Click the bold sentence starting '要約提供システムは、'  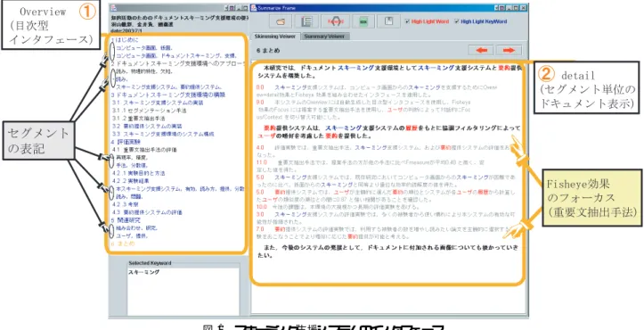point(388,132)
